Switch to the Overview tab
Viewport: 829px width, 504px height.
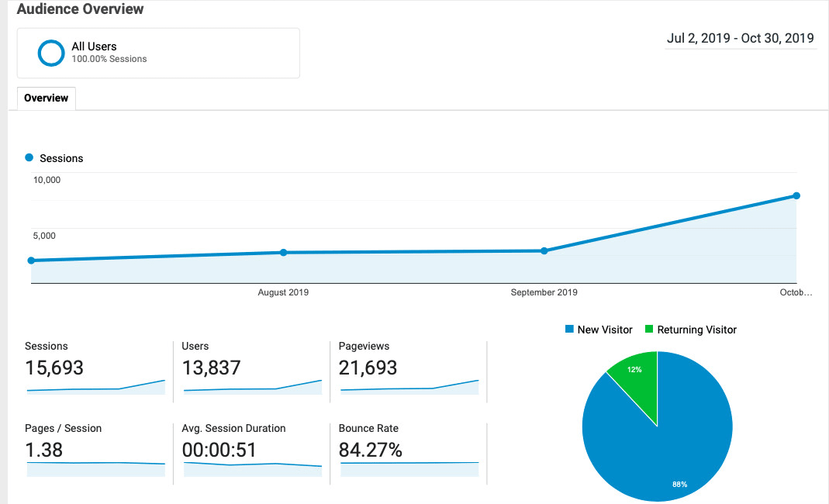(46, 98)
